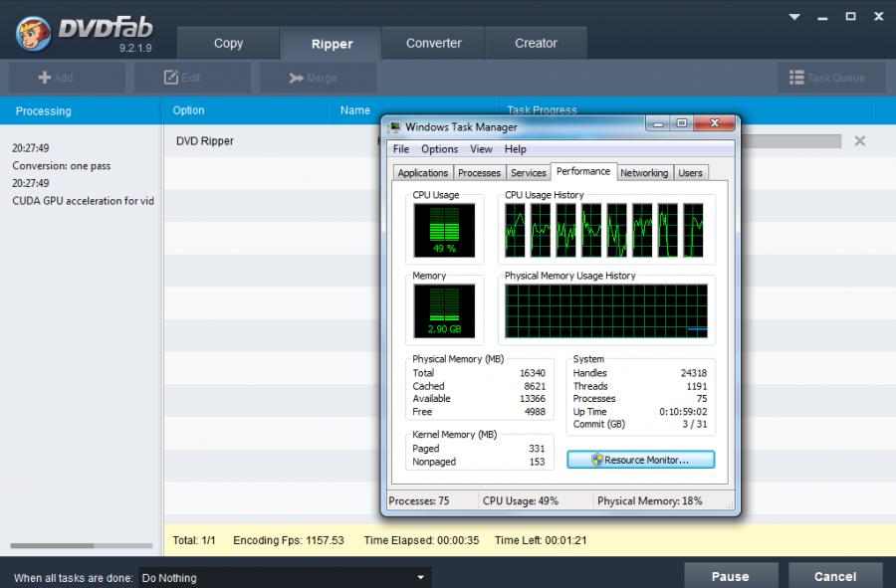Click the 'Conversion: one pass' log entry
Screen dimensions: 896x588
tap(61, 166)
